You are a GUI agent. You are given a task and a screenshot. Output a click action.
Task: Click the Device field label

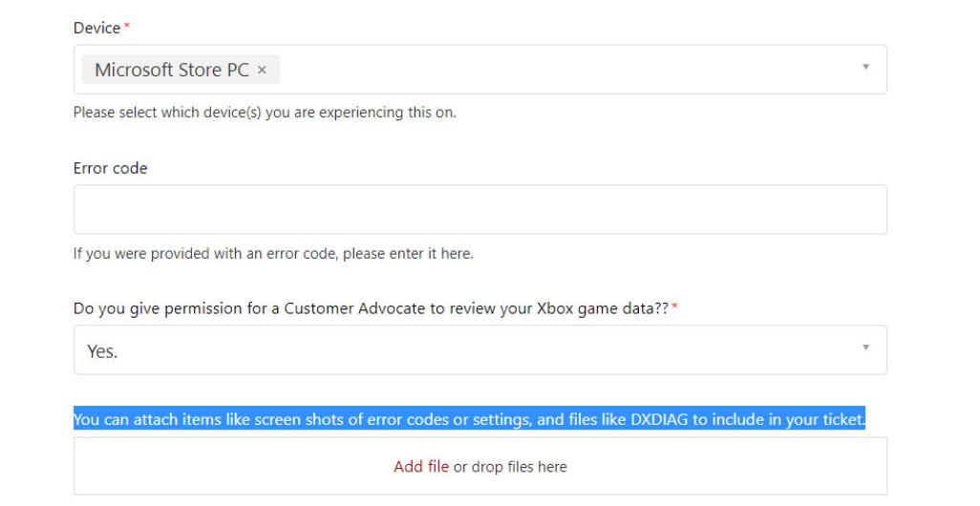point(96,28)
